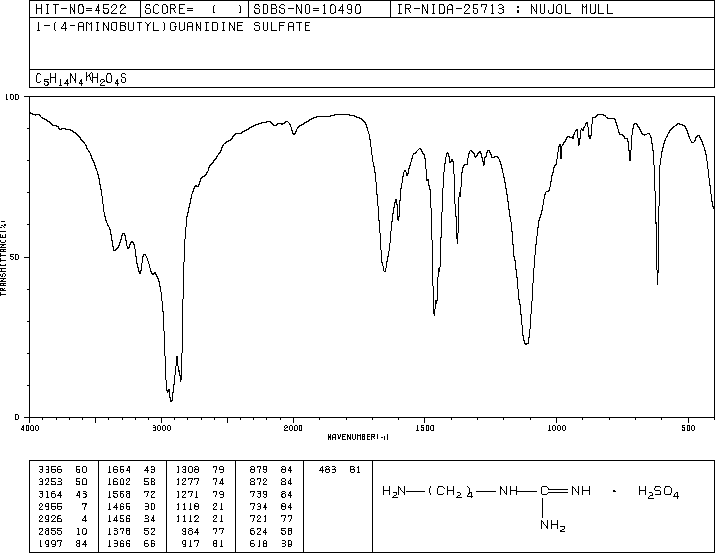Click transmittance "30" beside peak 1466
This screenshot has width=715, height=553.
[150, 506]
